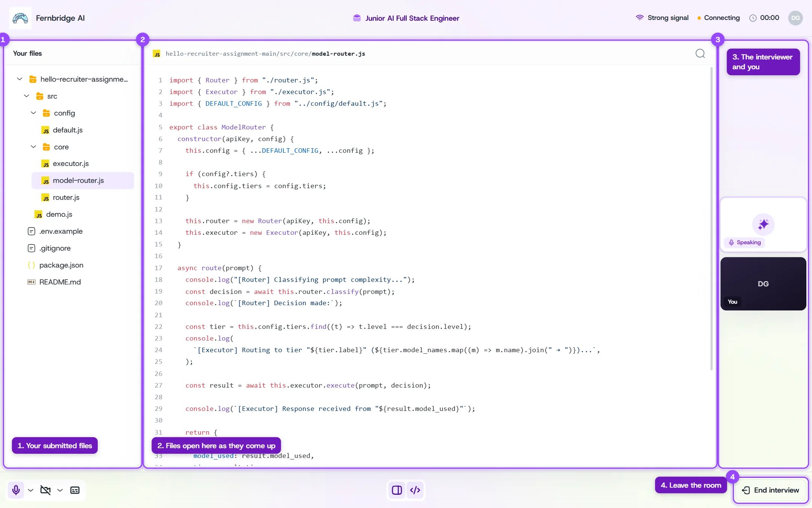Click End interview button

(x=771, y=490)
